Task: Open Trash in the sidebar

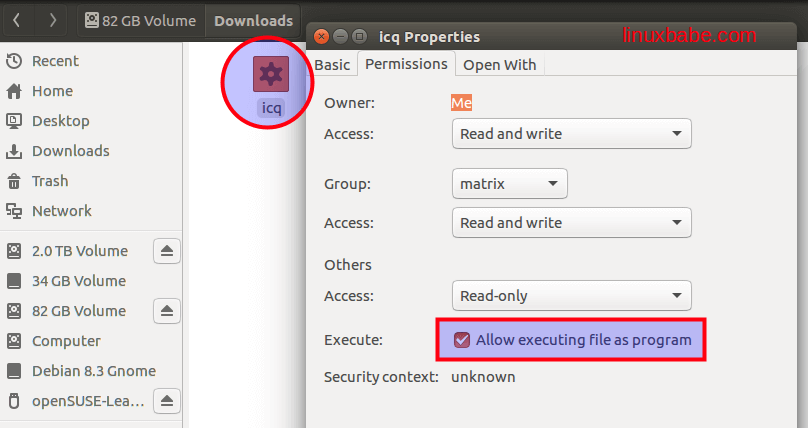Action: (50, 181)
